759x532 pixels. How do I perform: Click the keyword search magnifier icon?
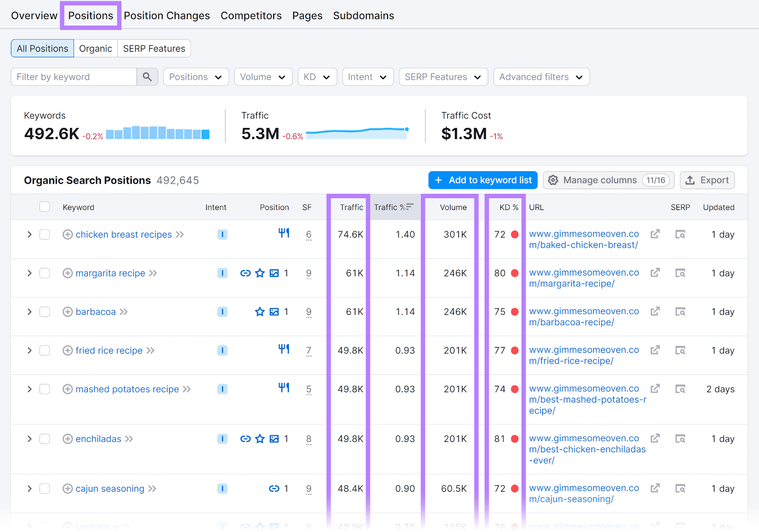147,76
